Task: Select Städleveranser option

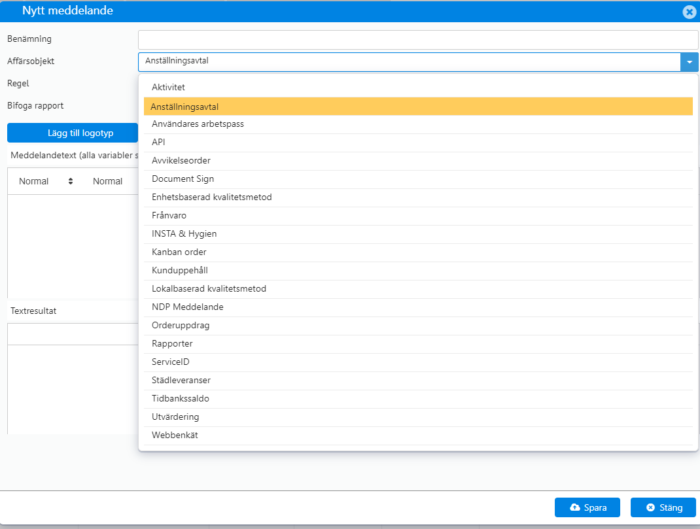Action: coord(418,380)
